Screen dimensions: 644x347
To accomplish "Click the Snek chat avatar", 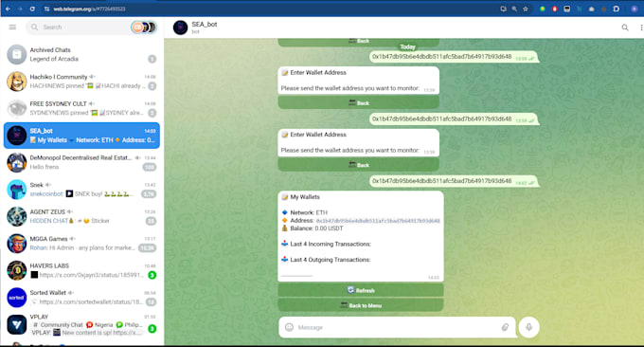I will (17, 189).
